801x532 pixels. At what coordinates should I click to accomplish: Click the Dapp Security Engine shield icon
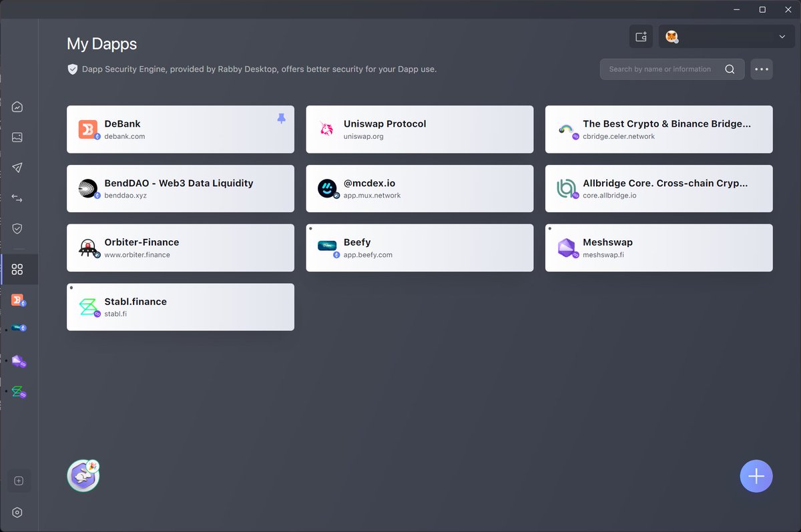(73, 69)
